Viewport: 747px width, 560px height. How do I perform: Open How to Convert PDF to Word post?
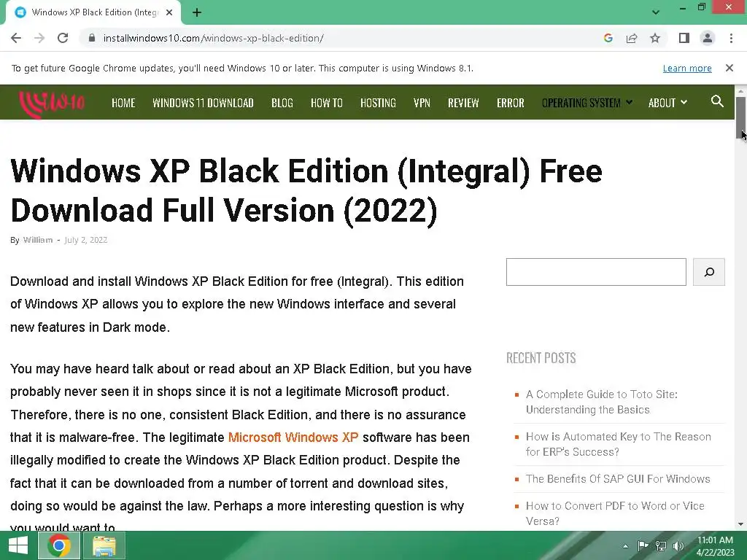pos(615,513)
